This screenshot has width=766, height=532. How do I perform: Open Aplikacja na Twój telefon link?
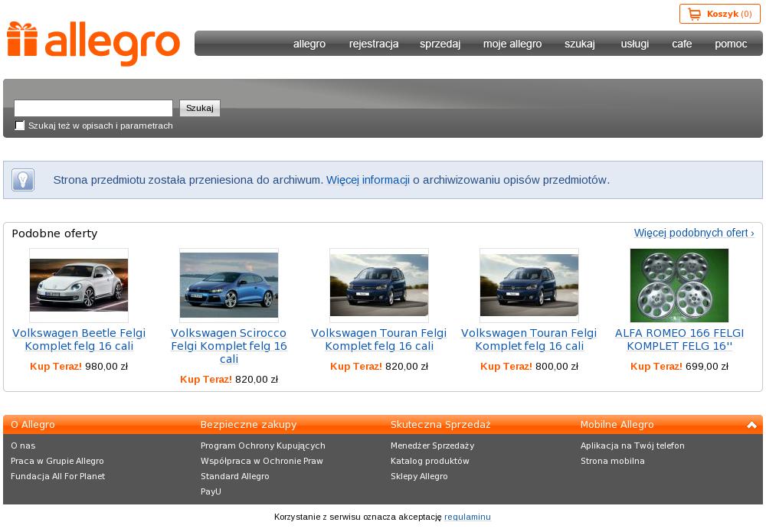tap(633, 446)
